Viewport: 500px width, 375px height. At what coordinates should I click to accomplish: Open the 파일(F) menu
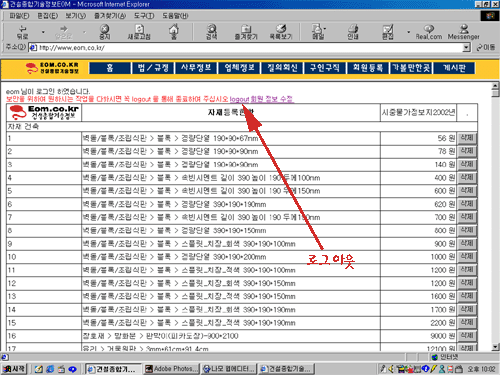point(19,16)
